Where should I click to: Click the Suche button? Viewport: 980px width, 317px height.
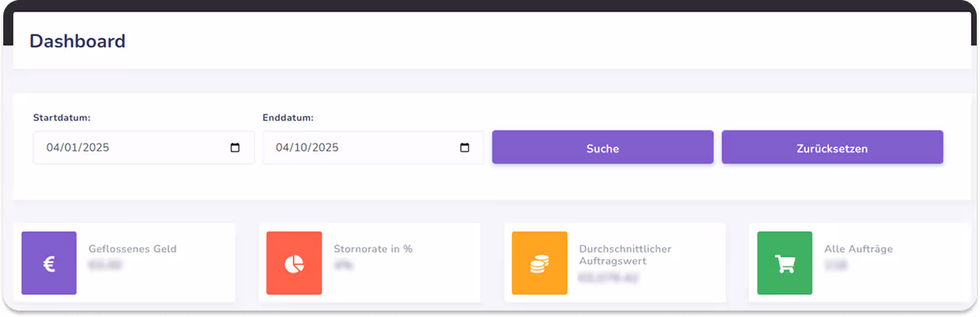click(x=603, y=147)
